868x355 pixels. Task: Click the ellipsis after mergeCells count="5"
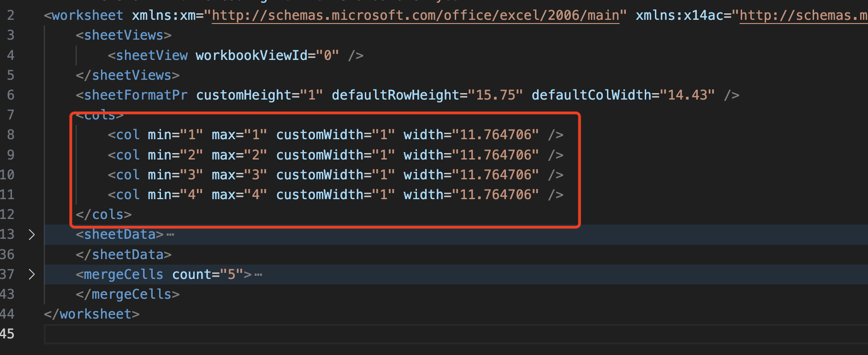pos(258,275)
